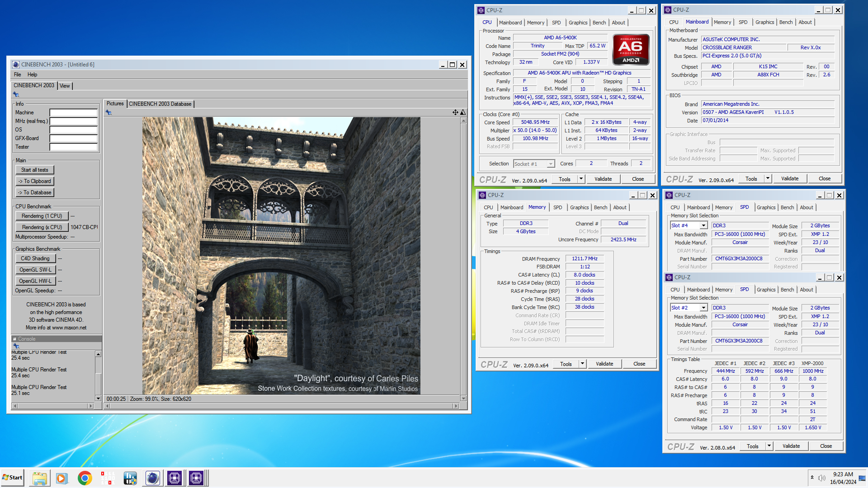This screenshot has height=488, width=868.
Task: Click Validate in CPU-Z Memory window
Action: (604, 364)
